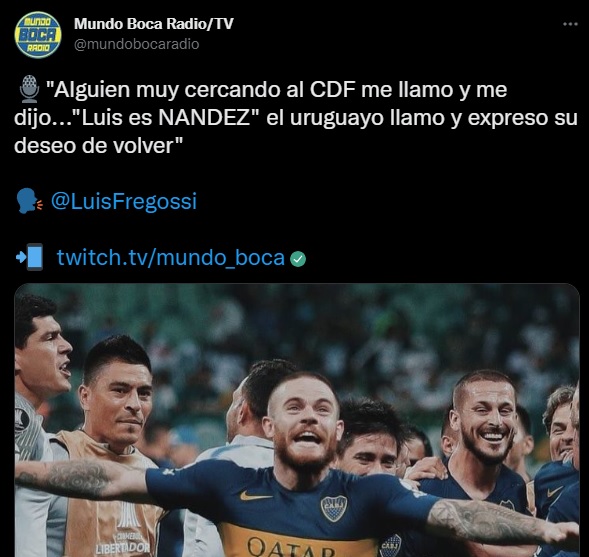Viewport: 589px width, 557px height.
Task: Click the green check mark emoji
Action: click(x=298, y=259)
